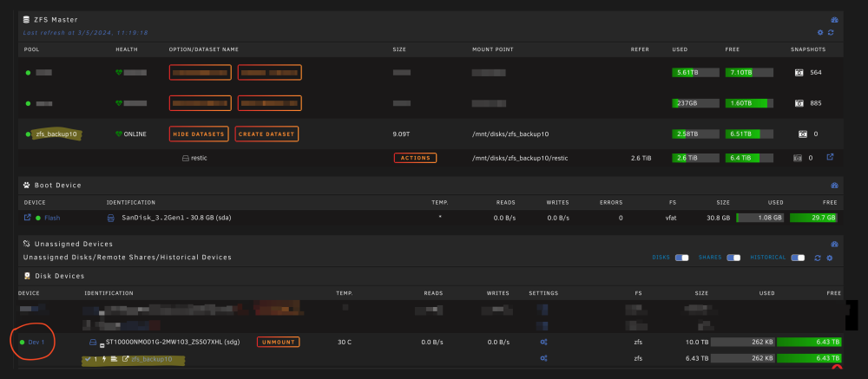This screenshot has width=868, height=379.
Task: Open Unassigned Devices dashboard gauge icon
Action: point(834,244)
